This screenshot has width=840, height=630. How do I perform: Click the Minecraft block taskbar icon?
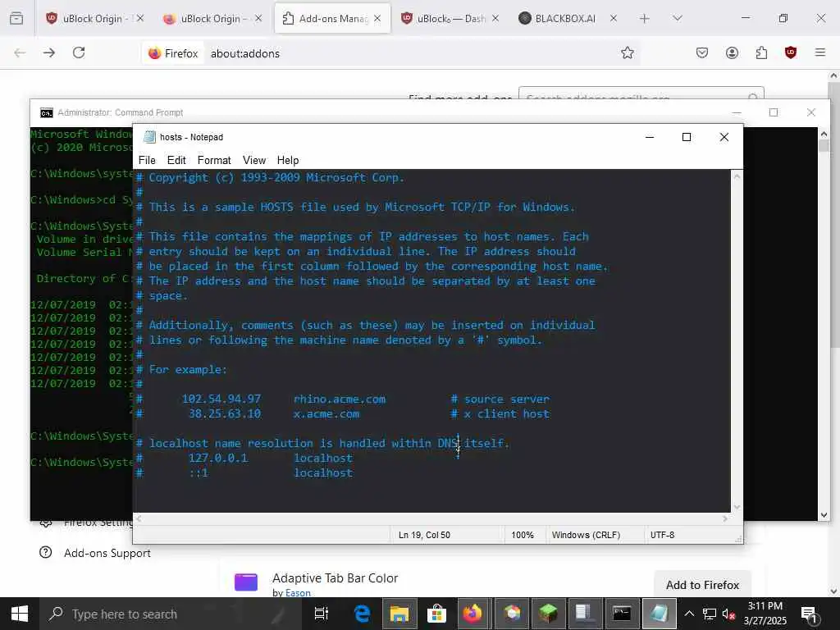(547, 614)
